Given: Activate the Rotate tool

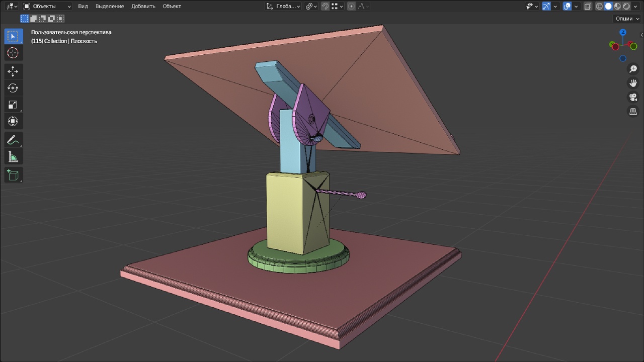Looking at the screenshot, I should (x=13, y=88).
